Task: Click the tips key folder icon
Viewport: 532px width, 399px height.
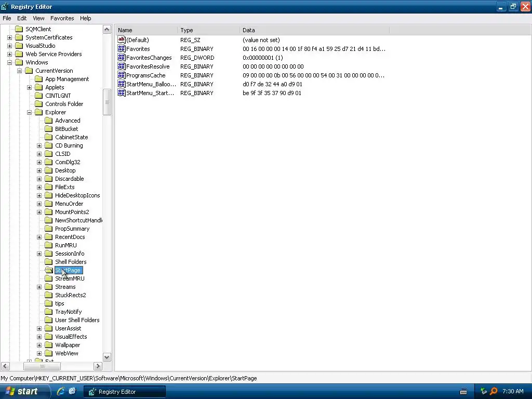Action: coord(49,303)
